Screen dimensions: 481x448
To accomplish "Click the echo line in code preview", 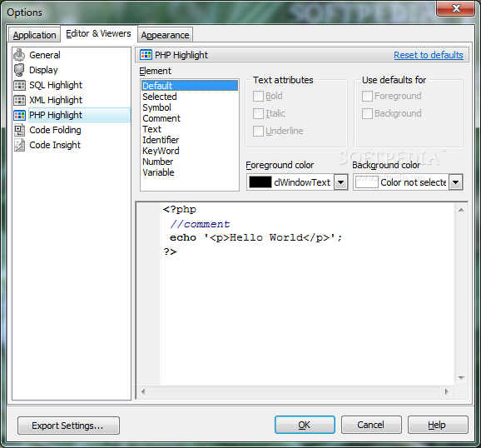I will 255,237.
